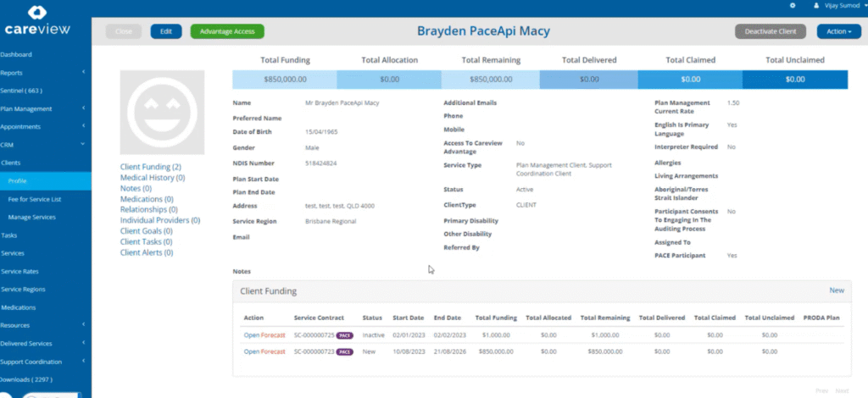The image size is (868, 398).
Task: Open Manage Services in the sidebar
Action: 32,218
